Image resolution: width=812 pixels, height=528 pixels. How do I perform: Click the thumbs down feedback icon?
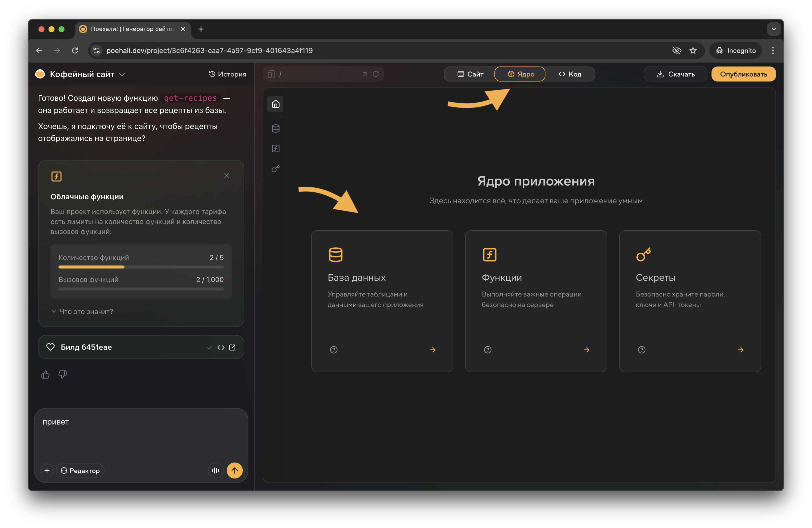62,374
